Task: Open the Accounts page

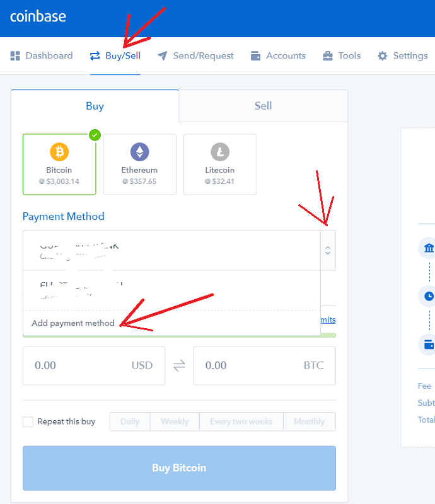Action: point(278,56)
